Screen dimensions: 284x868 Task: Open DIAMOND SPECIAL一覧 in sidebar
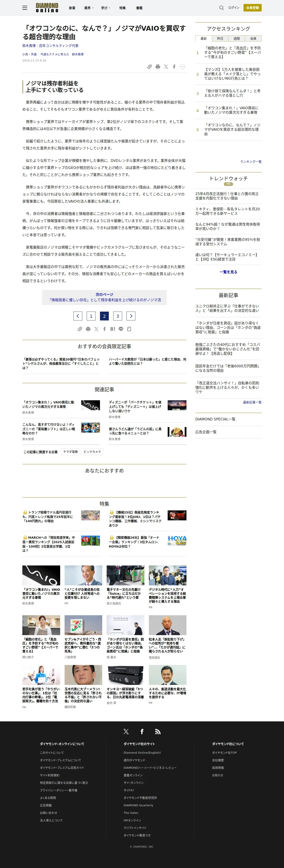(x=215, y=419)
